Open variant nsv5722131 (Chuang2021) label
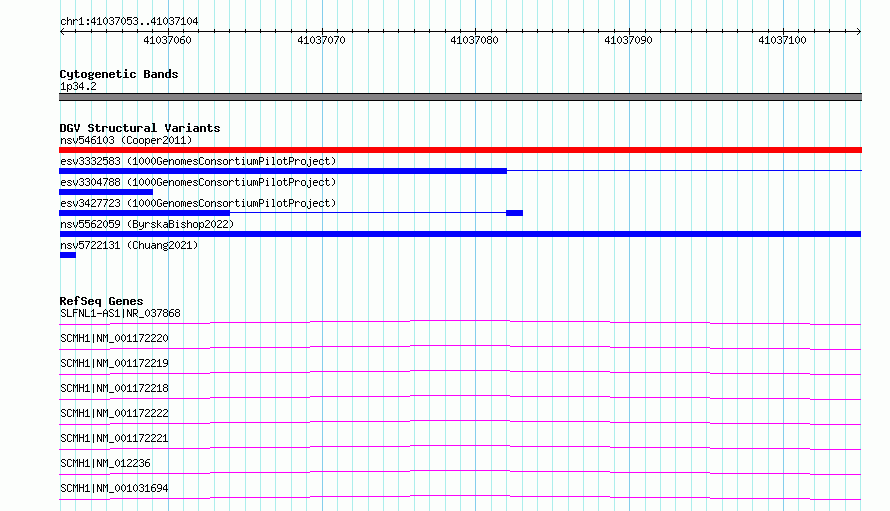 click(x=129, y=245)
